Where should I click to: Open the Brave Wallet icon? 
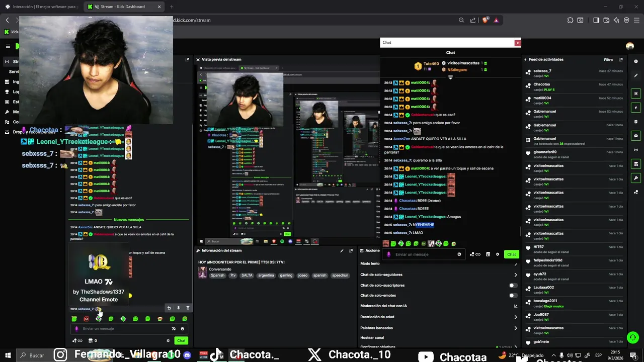[606, 20]
